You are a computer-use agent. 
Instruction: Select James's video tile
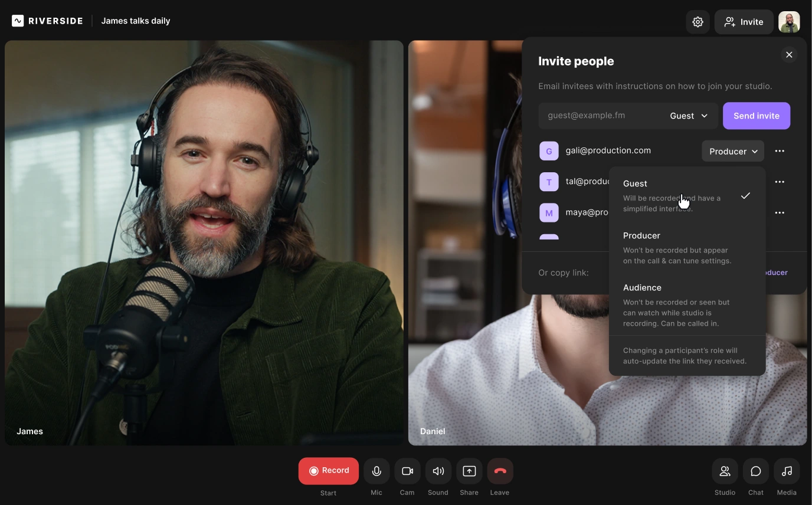[x=204, y=242]
